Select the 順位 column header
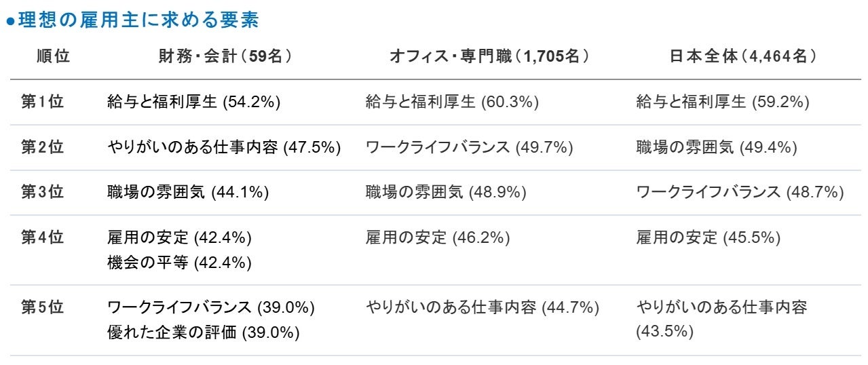 point(54,56)
